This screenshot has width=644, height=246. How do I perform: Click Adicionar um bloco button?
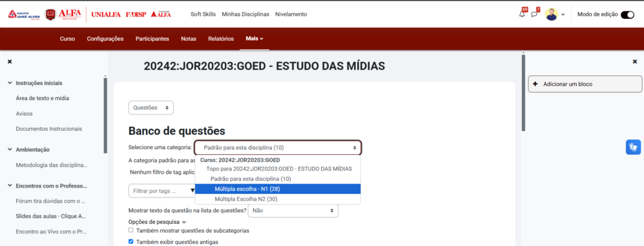[x=585, y=84]
